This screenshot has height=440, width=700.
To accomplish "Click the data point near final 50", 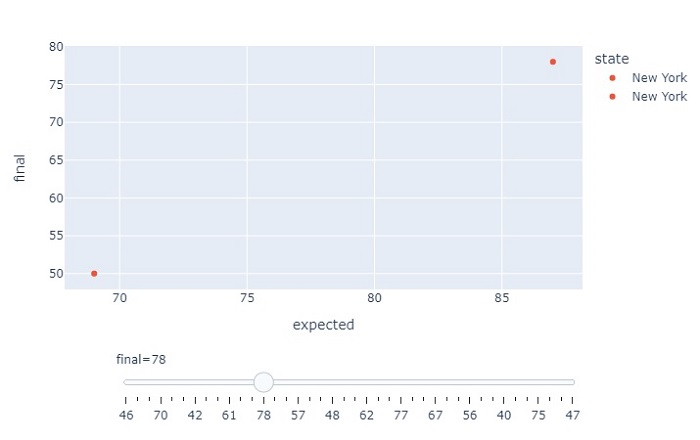I will (94, 273).
